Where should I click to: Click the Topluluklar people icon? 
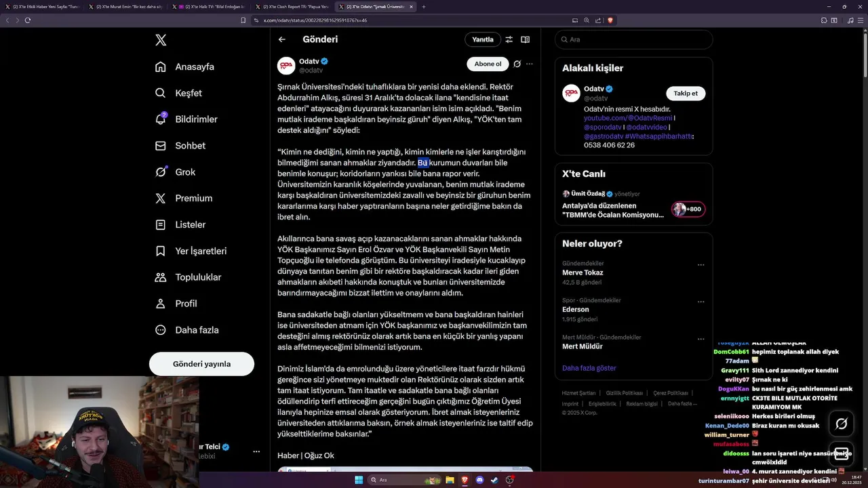[161, 277]
